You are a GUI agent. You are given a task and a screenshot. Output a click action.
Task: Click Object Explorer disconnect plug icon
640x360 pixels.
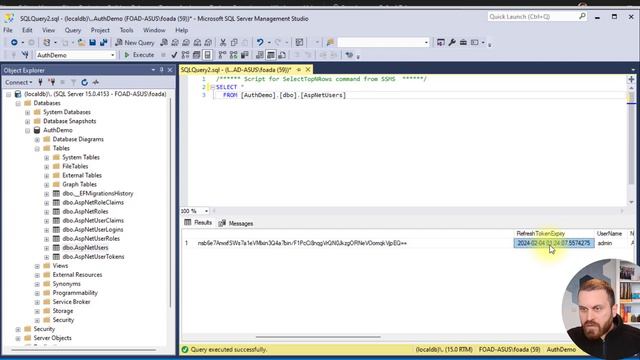[51, 82]
